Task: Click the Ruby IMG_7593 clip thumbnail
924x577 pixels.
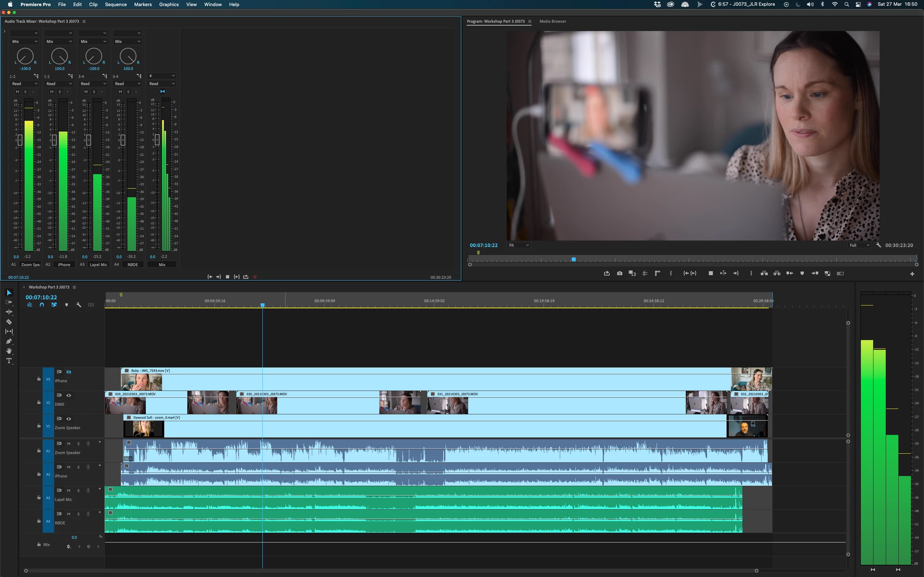Action: pyautogui.click(x=141, y=382)
